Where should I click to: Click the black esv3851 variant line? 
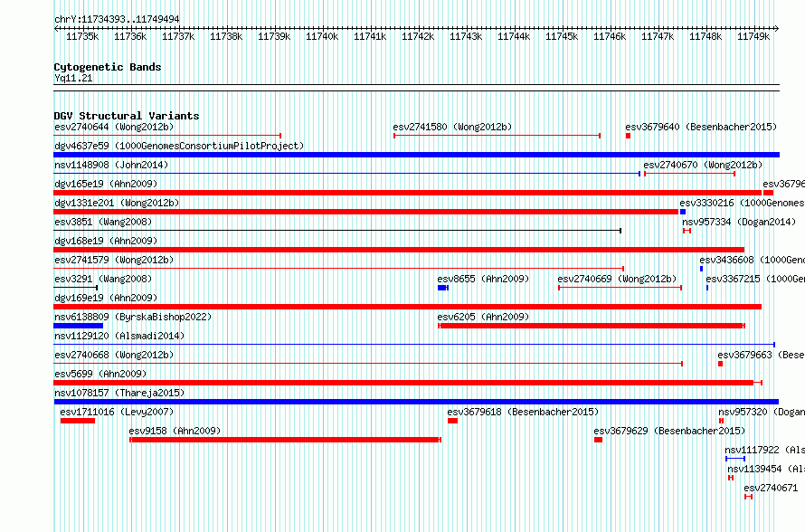pos(337,231)
